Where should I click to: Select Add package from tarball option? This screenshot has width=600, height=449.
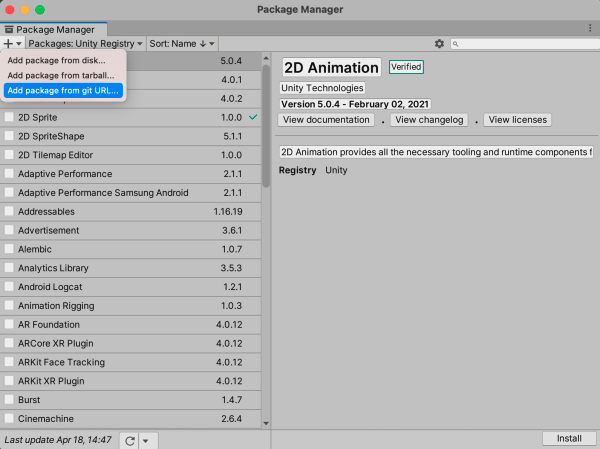(61, 75)
